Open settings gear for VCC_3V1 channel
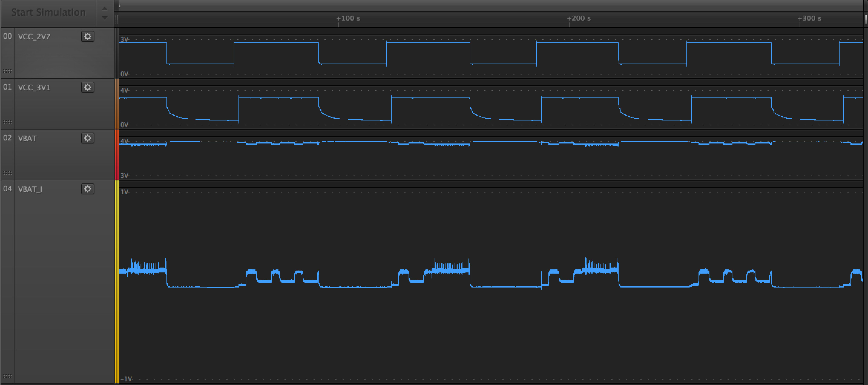The width and height of the screenshot is (868, 385). click(87, 87)
